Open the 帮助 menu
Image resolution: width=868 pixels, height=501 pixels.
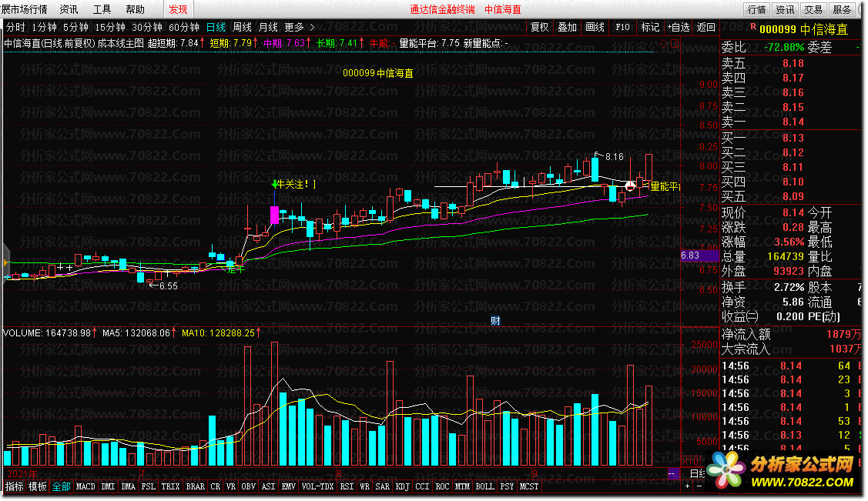[x=135, y=9]
